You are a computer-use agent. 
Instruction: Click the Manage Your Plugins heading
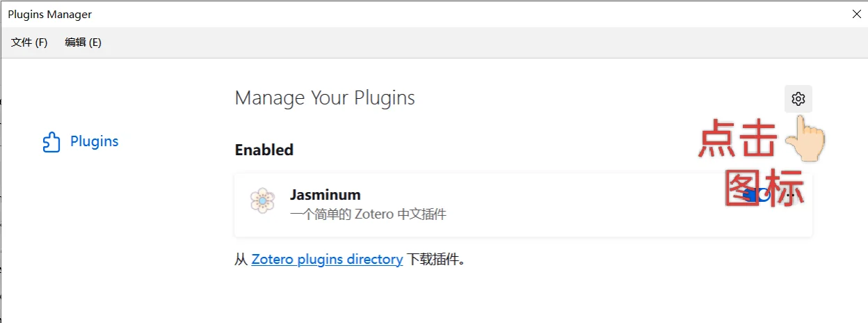pos(325,98)
